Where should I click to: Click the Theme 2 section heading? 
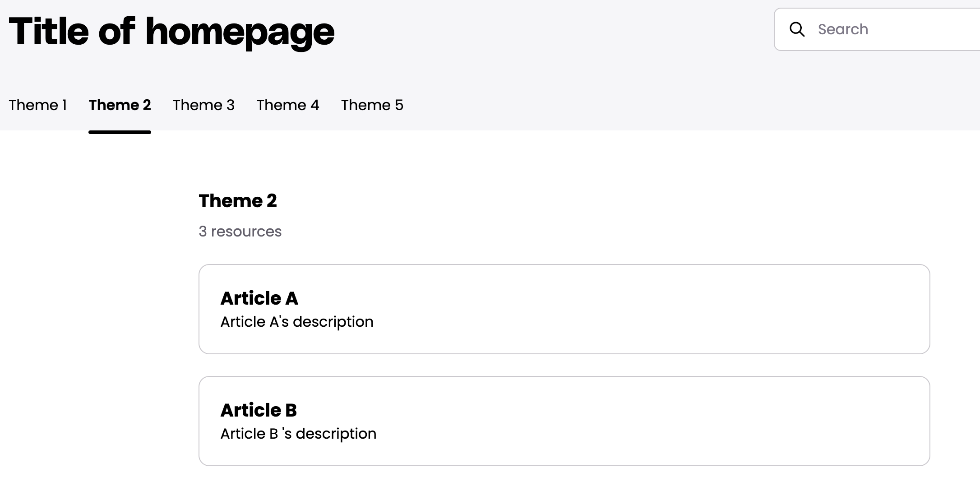238,201
